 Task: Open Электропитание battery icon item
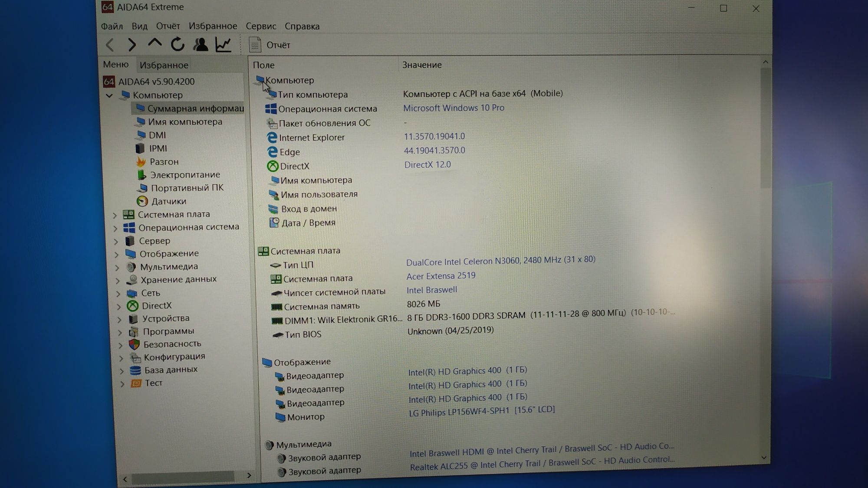[x=142, y=175]
